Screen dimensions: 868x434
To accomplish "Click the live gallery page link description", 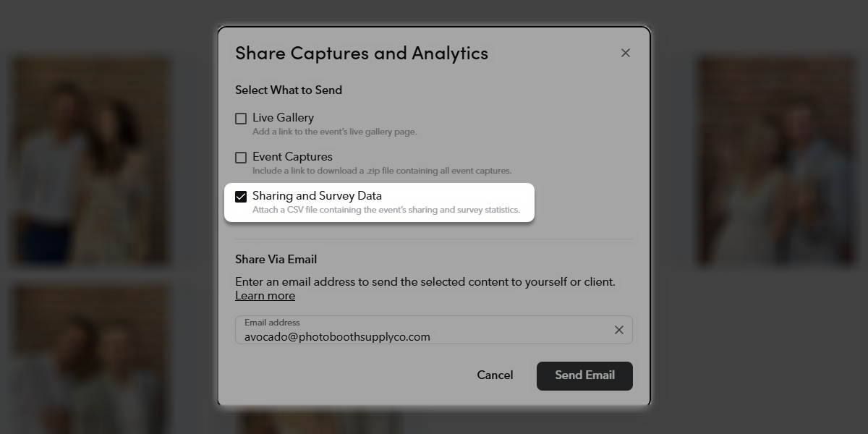I will (x=335, y=132).
